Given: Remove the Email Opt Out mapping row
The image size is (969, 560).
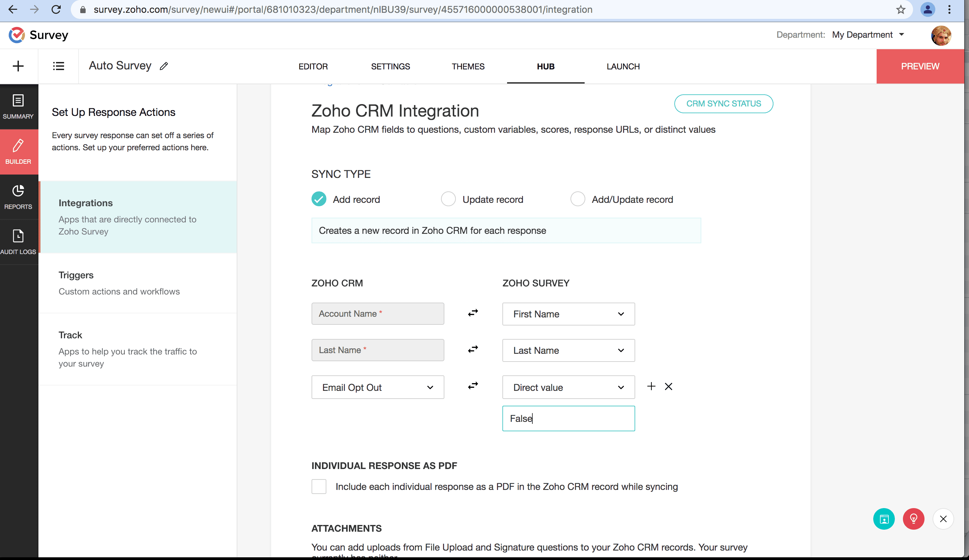Looking at the screenshot, I should [668, 386].
